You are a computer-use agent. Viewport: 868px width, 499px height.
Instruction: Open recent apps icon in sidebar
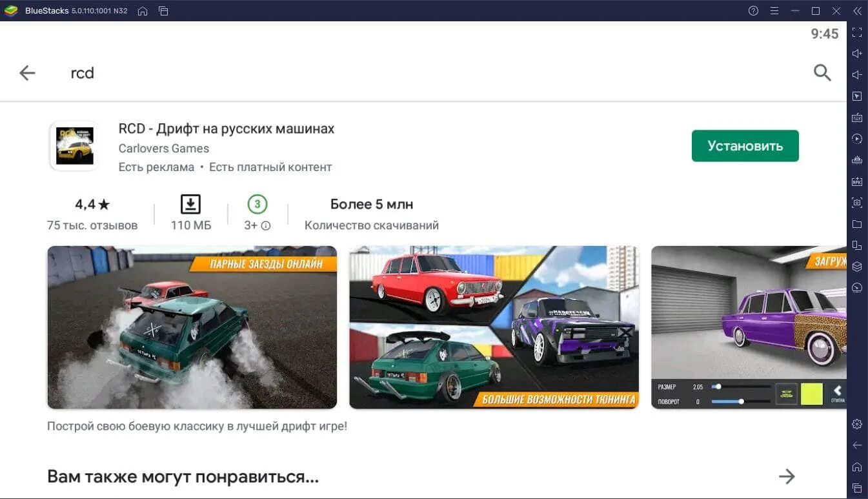[857, 488]
